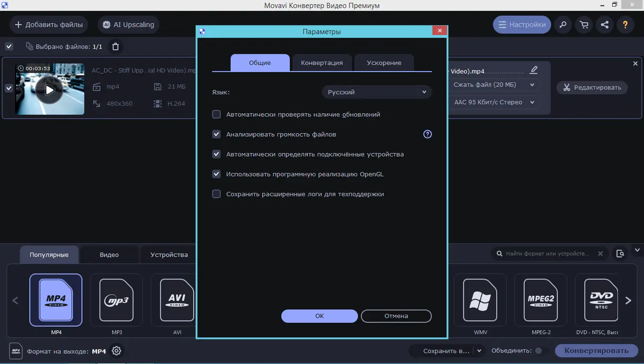The height and width of the screenshot is (364, 644).
Task: Open the compress file size dropdown
Action: tap(494, 85)
